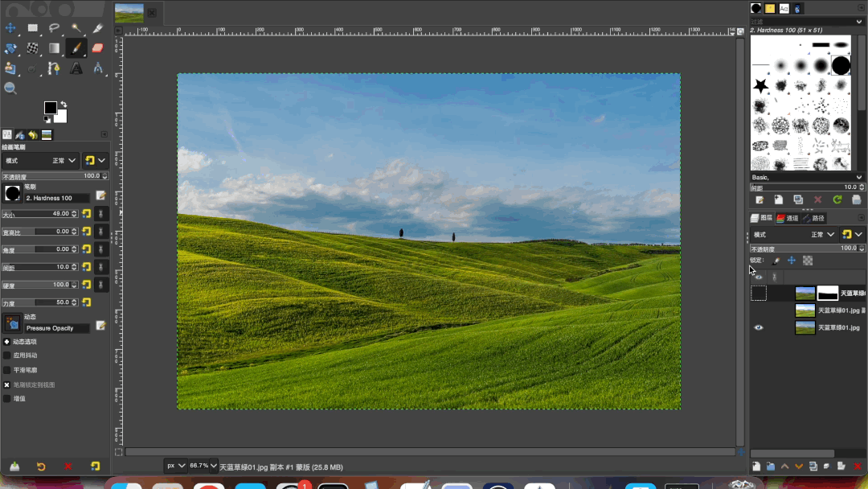This screenshot has height=489, width=868.
Task: Refresh the brushes list
Action: 837,200
